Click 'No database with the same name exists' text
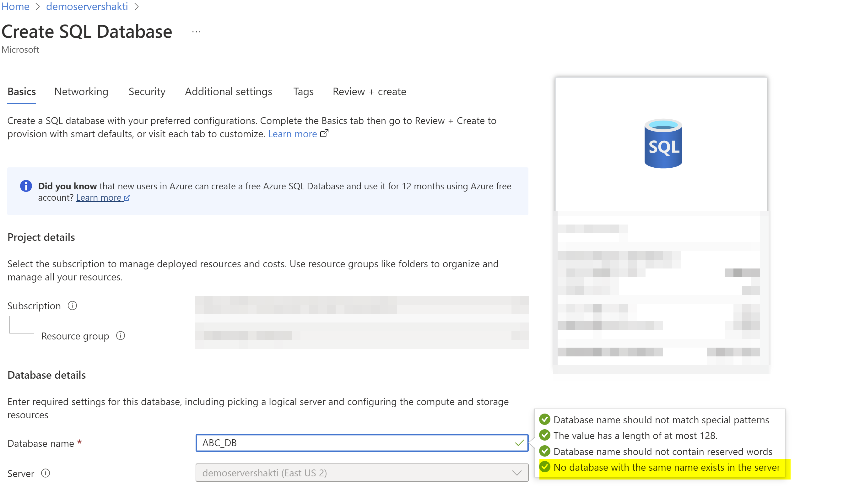Screen dimensions: 865x504 point(667,467)
